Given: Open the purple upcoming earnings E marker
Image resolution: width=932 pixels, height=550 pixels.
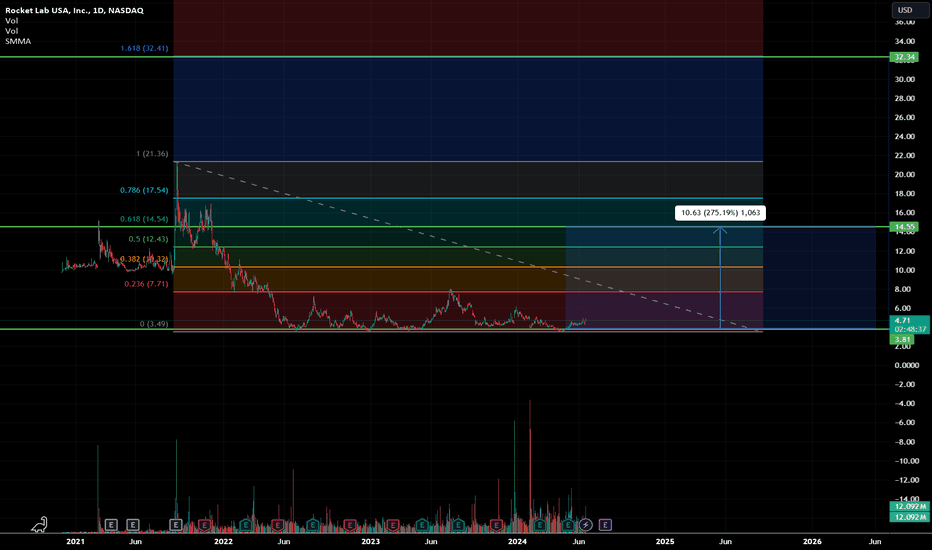Looking at the screenshot, I should tap(605, 524).
